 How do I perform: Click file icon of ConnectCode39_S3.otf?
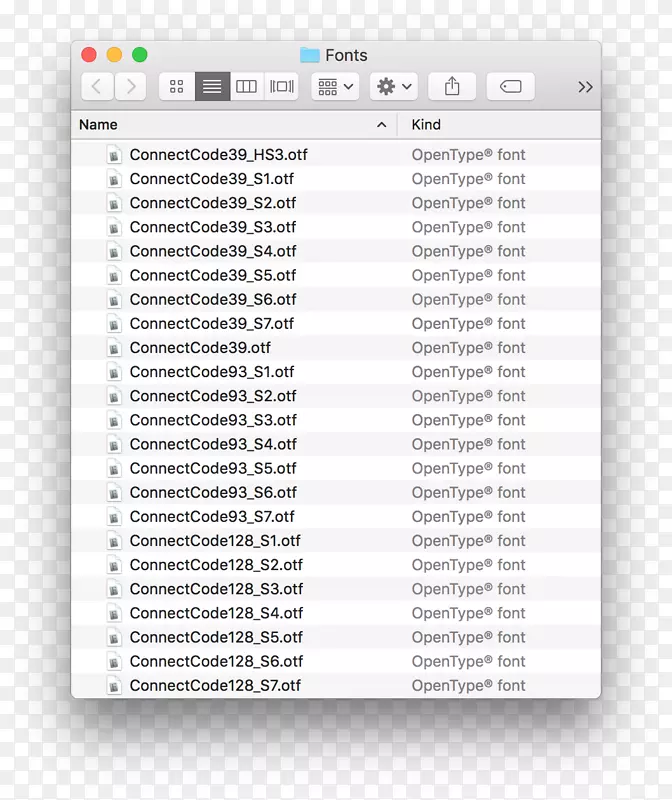[x=114, y=227]
